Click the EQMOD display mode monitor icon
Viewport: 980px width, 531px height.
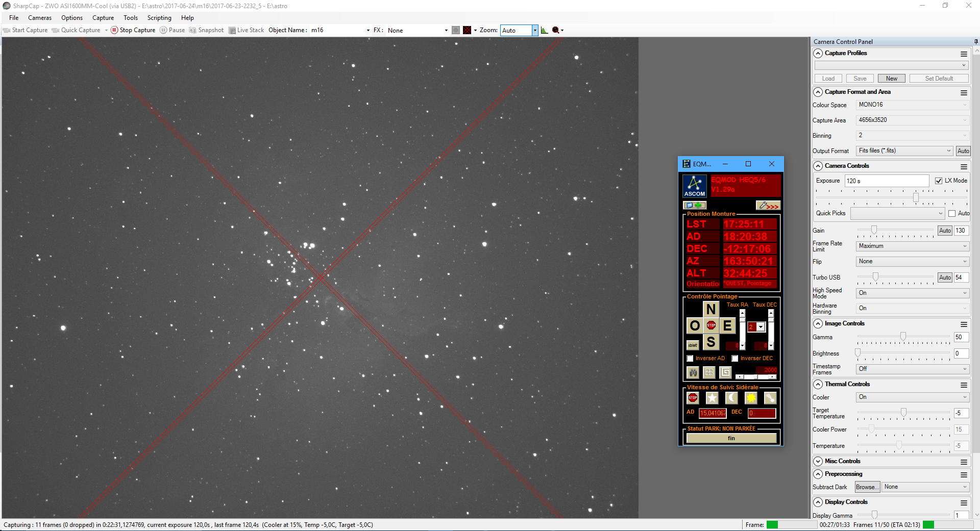(695, 205)
